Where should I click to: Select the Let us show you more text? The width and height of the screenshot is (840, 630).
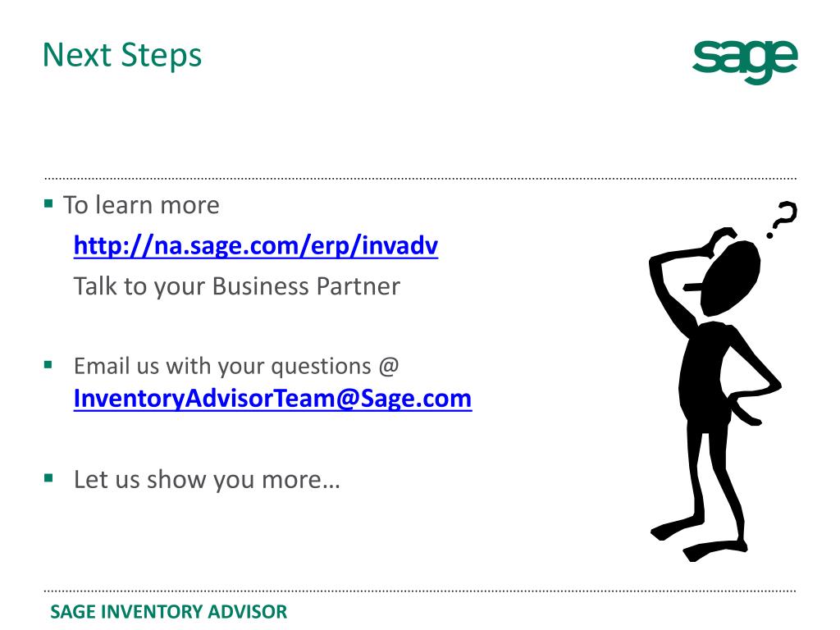[x=207, y=480]
